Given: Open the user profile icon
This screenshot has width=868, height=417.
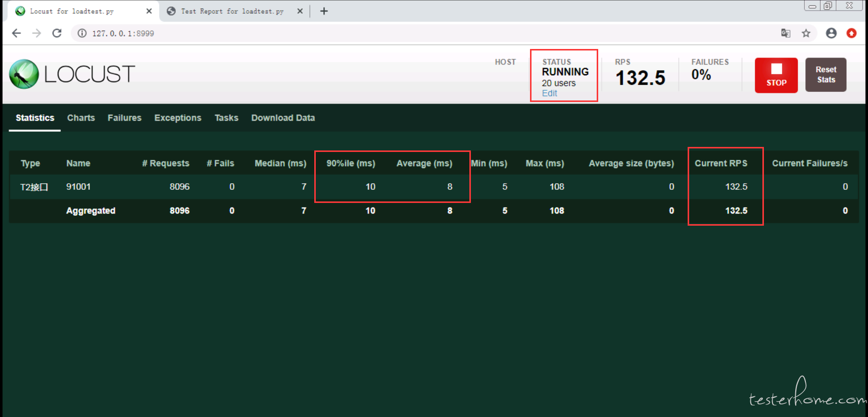Looking at the screenshot, I should (831, 33).
